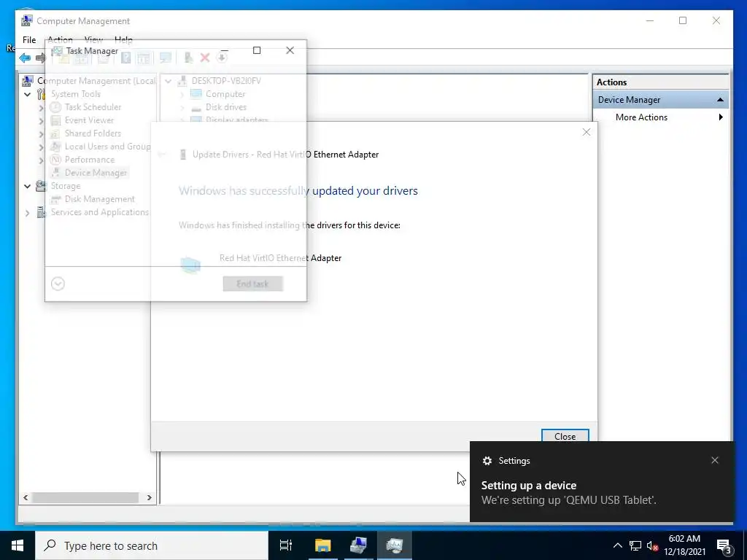The height and width of the screenshot is (560, 747).
Task: Maximize the Task Manager window
Action: pyautogui.click(x=257, y=50)
